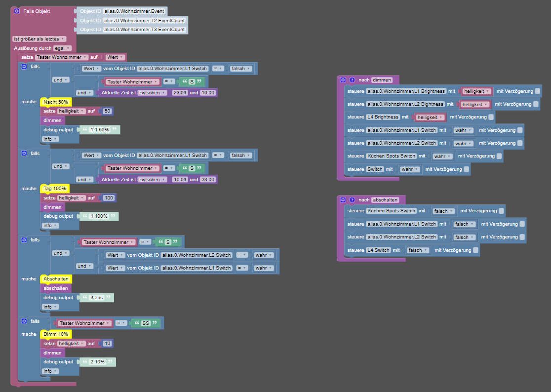This screenshot has height=392, width=551.
Task: Open gear mutator on nach abschalten function
Action: tap(343, 200)
